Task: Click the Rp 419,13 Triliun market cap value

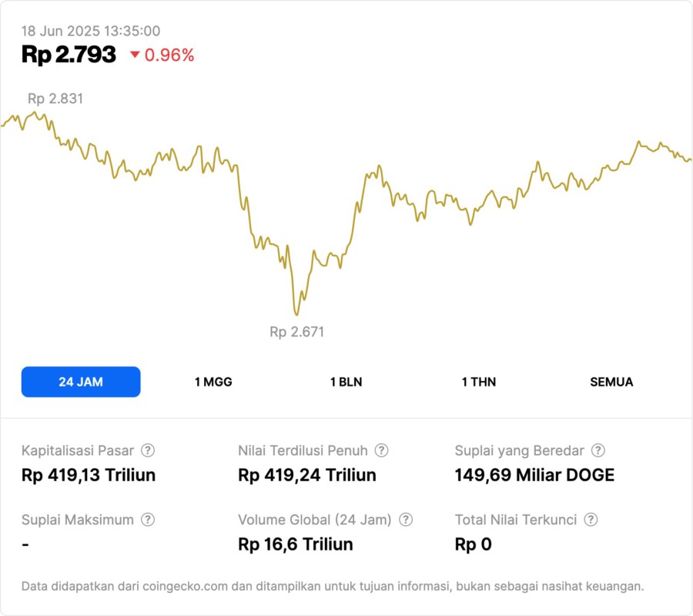Action: [89, 475]
